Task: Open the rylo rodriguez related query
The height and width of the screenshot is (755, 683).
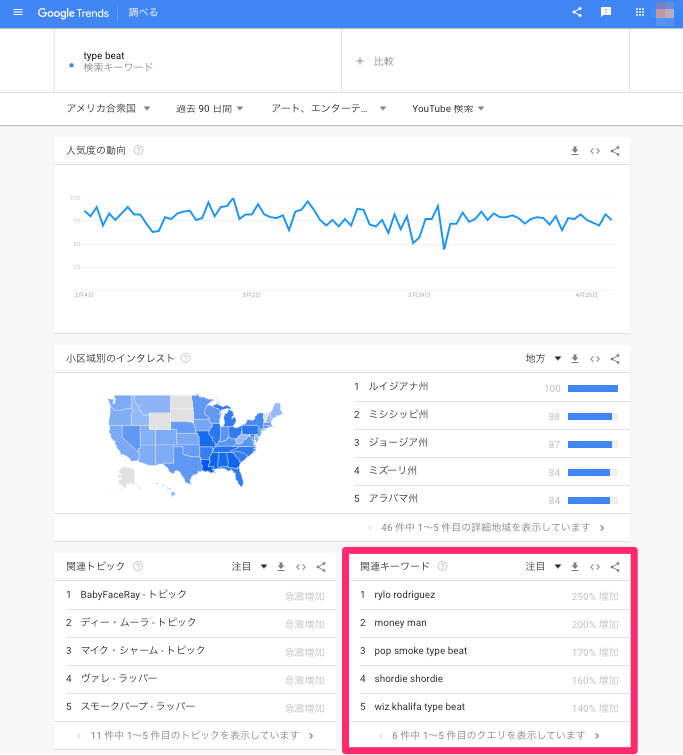Action: [x=404, y=595]
